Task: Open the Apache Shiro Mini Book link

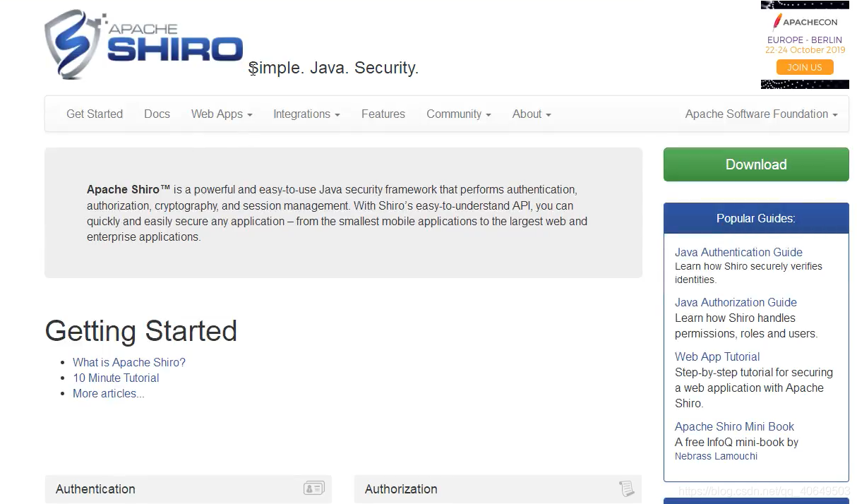Action: click(734, 426)
